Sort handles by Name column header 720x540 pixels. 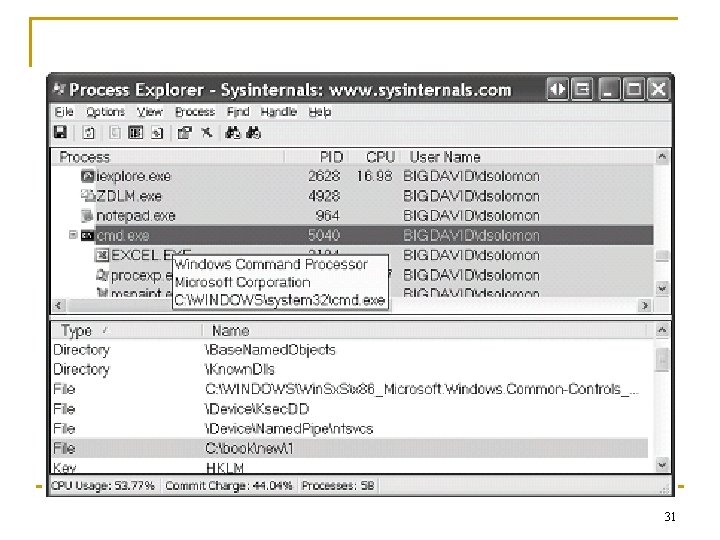click(425, 330)
